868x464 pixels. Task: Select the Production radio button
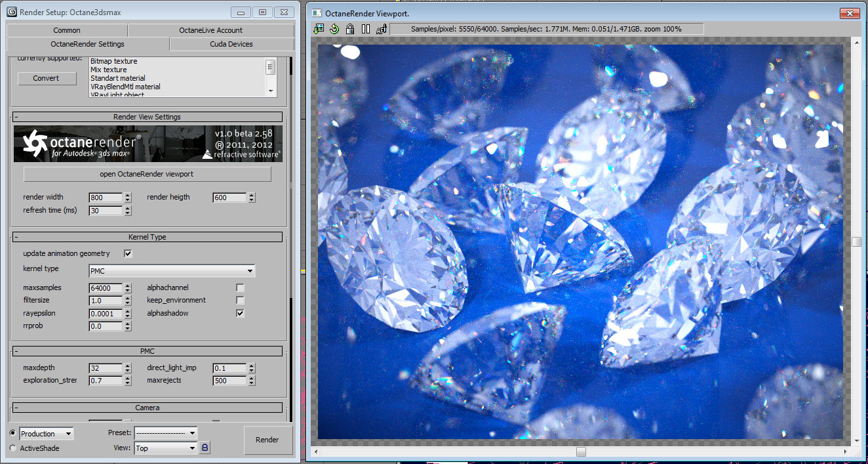click(x=14, y=433)
